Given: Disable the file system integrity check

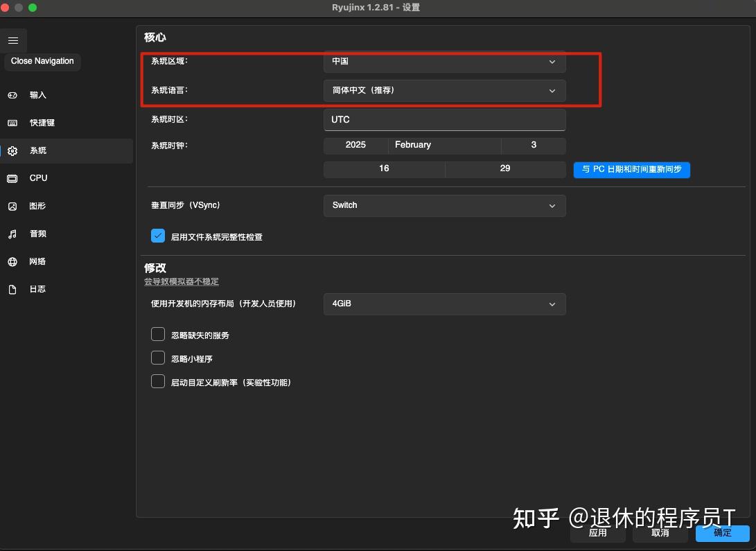Looking at the screenshot, I should [x=157, y=236].
